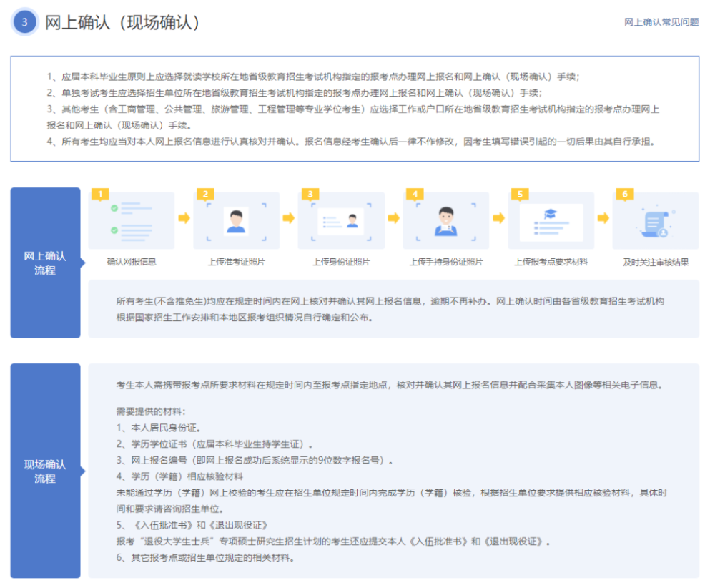
Task: Click the arrow between steps 1 and 2
Action: 184,218
